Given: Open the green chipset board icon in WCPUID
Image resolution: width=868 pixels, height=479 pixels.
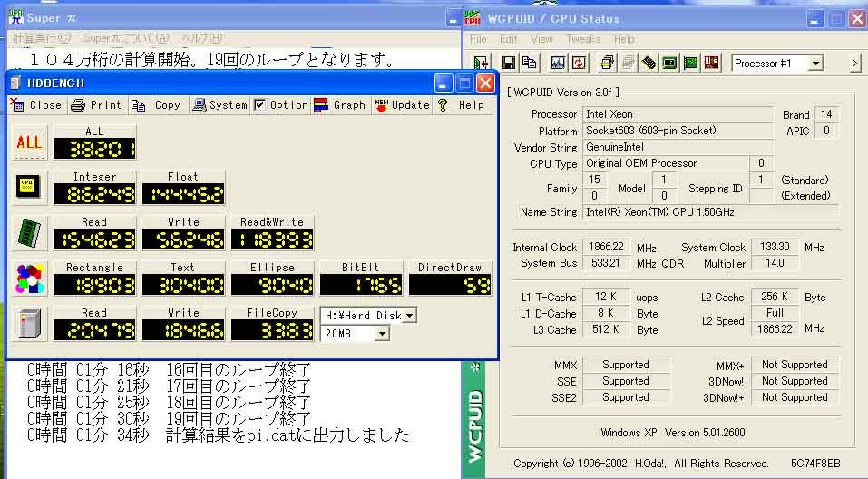Looking at the screenshot, I should pos(670,64).
